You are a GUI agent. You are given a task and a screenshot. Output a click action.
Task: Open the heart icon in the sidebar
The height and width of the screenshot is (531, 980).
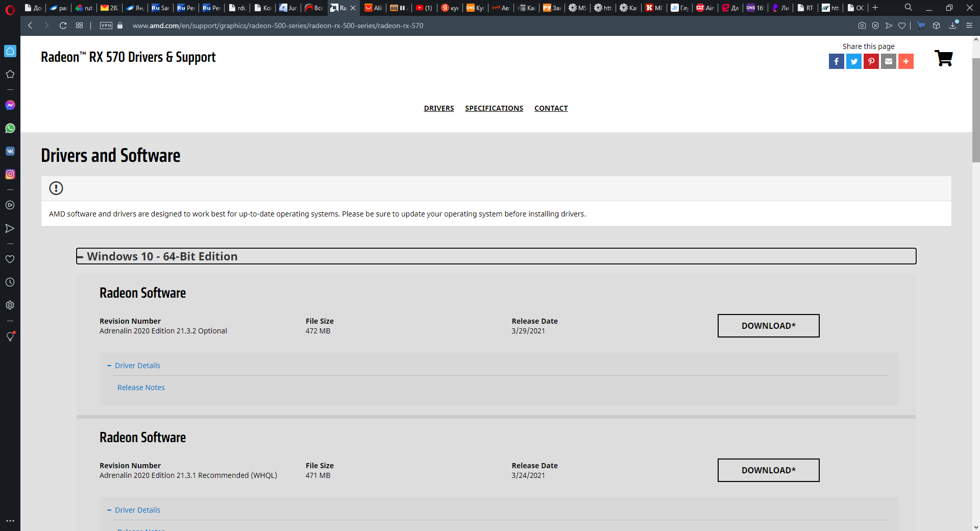tap(10, 259)
